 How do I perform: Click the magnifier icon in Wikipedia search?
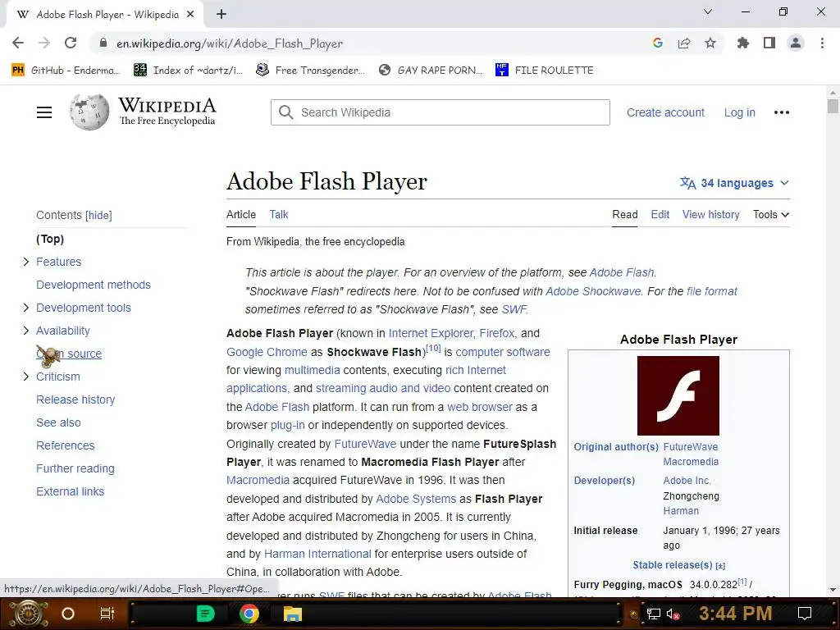pos(286,112)
